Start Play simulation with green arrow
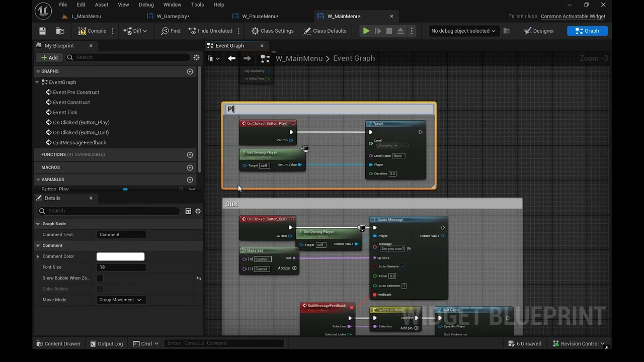The height and width of the screenshot is (362, 644). [x=366, y=31]
